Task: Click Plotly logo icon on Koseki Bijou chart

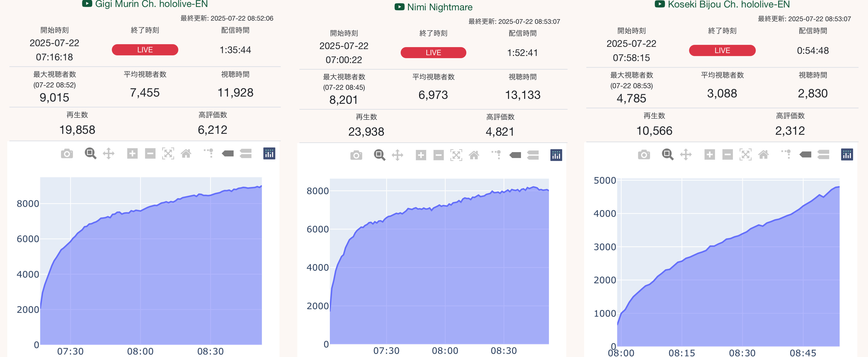Action: pyautogui.click(x=847, y=155)
